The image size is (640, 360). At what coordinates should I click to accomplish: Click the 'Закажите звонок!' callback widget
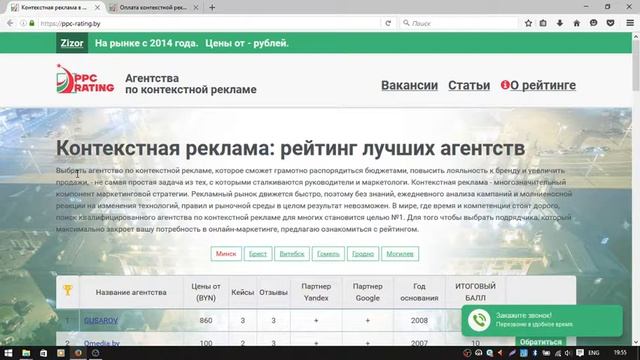(x=542, y=320)
